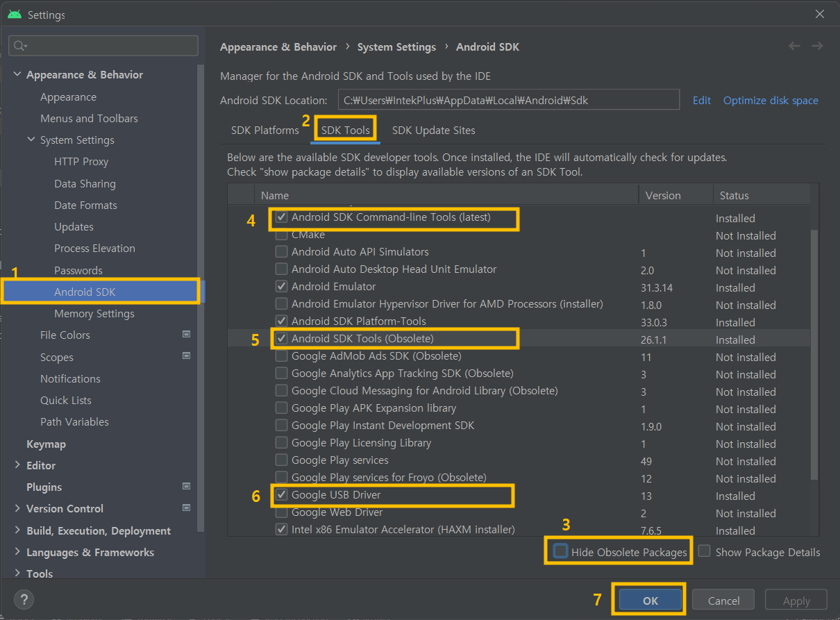Click the settings search input field

tap(103, 46)
